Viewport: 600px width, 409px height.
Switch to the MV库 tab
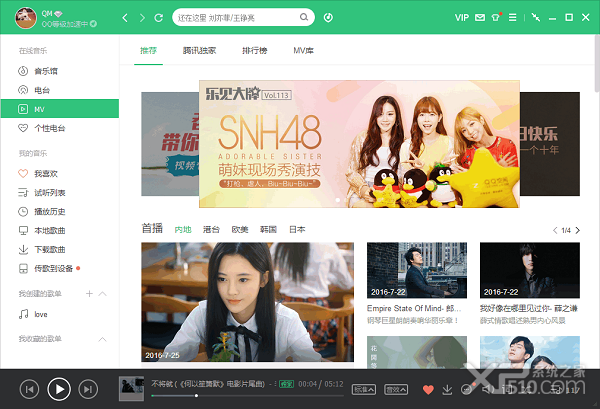tap(303, 51)
